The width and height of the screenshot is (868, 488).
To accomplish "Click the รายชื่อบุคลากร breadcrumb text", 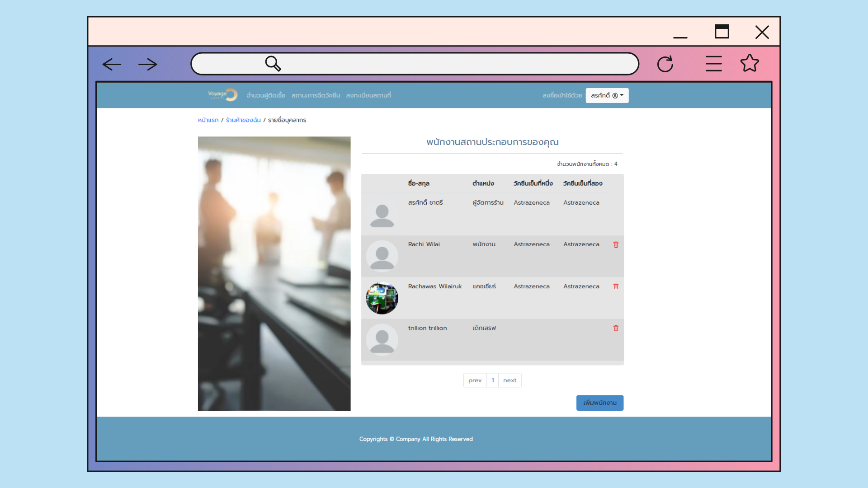I will click(287, 120).
